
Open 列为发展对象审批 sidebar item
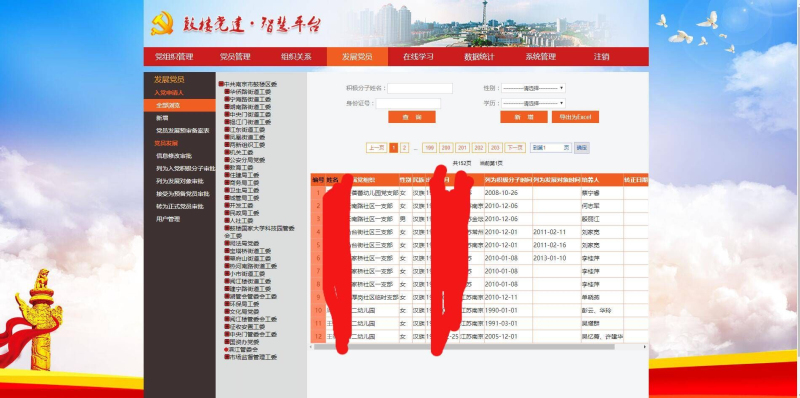[180, 181]
